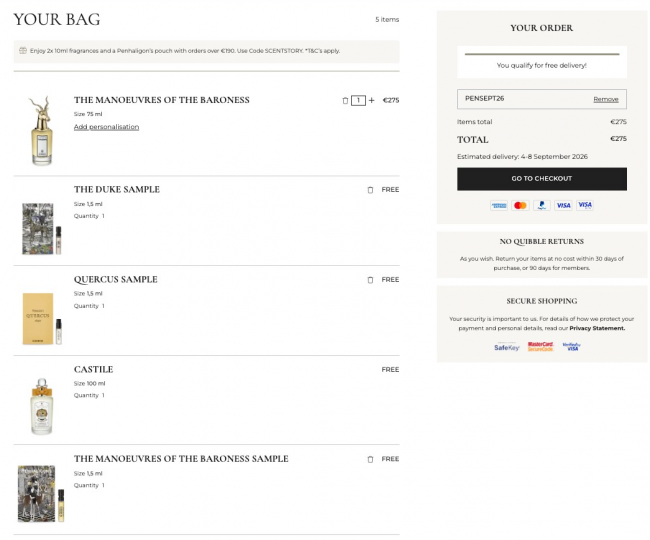Open the Privacy Statement link
Viewport: 650px width, 540px height.
pos(597,328)
